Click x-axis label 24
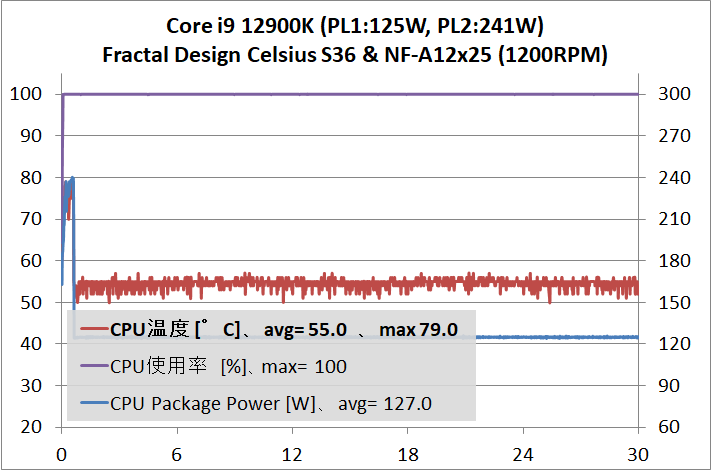The image size is (711, 470). point(523,454)
